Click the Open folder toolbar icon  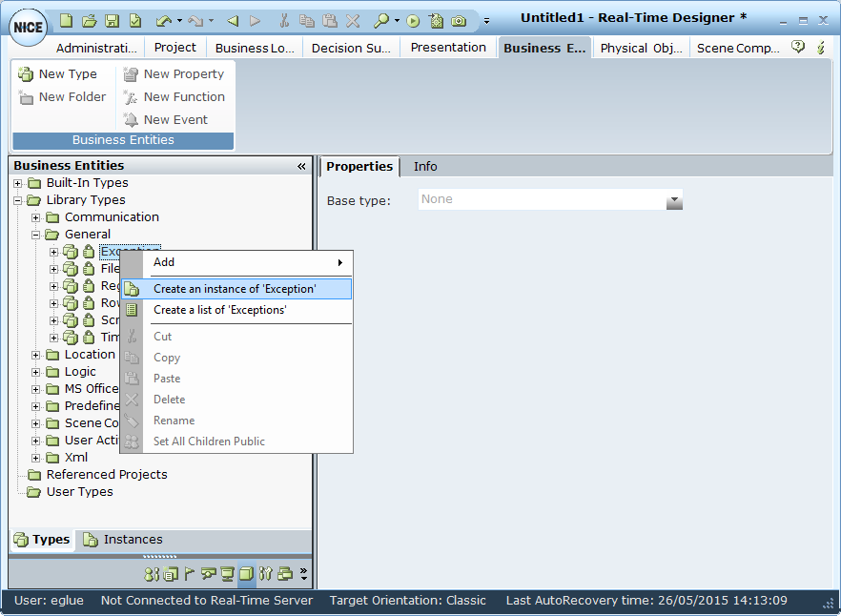(x=89, y=20)
